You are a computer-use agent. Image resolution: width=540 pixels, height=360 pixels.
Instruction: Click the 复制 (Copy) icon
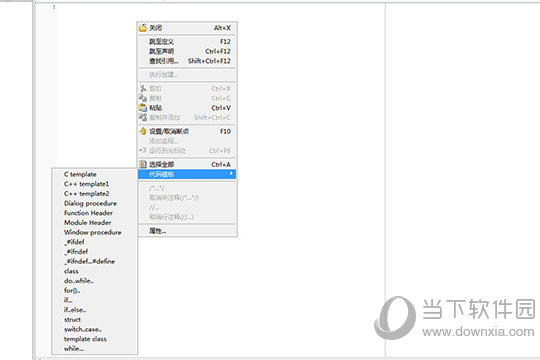tap(143, 98)
